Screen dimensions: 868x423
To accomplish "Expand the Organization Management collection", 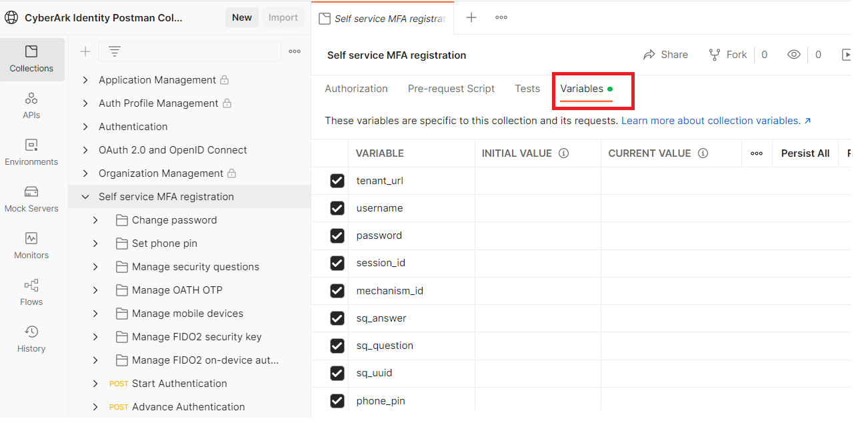I will (x=85, y=173).
